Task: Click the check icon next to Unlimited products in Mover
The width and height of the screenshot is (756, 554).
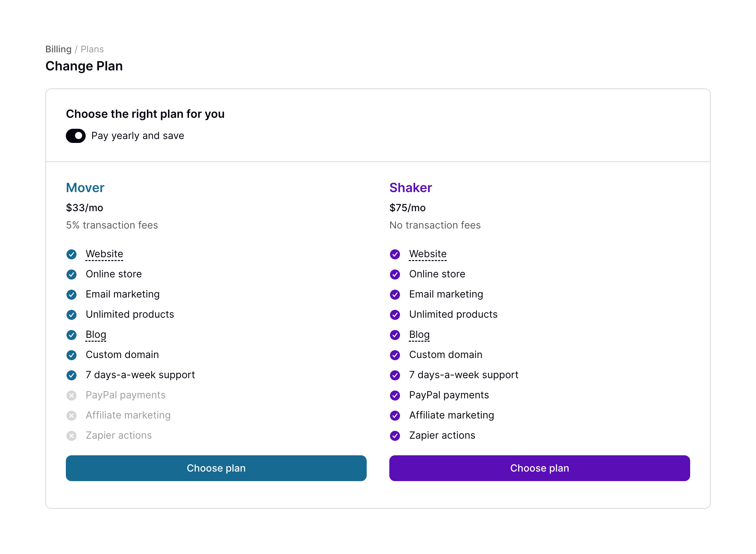Action: 71,314
